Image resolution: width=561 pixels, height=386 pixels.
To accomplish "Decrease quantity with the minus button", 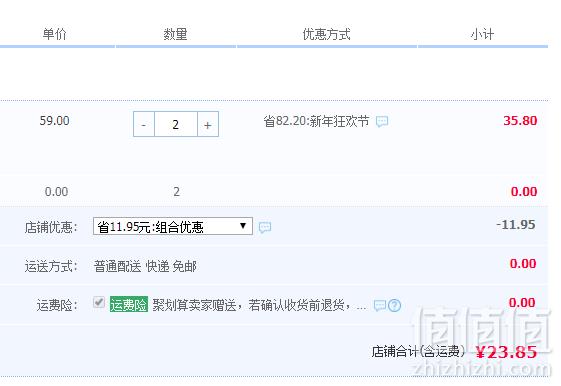I will coord(144,124).
